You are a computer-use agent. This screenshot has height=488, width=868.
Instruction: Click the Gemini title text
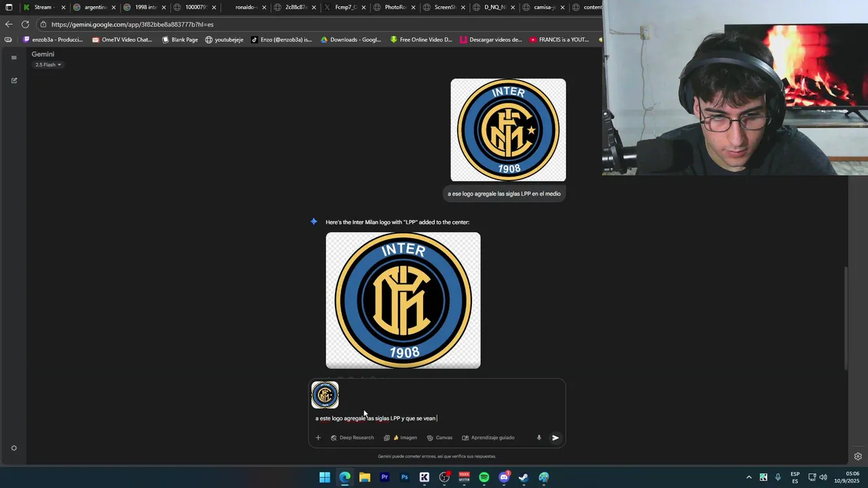(x=43, y=54)
